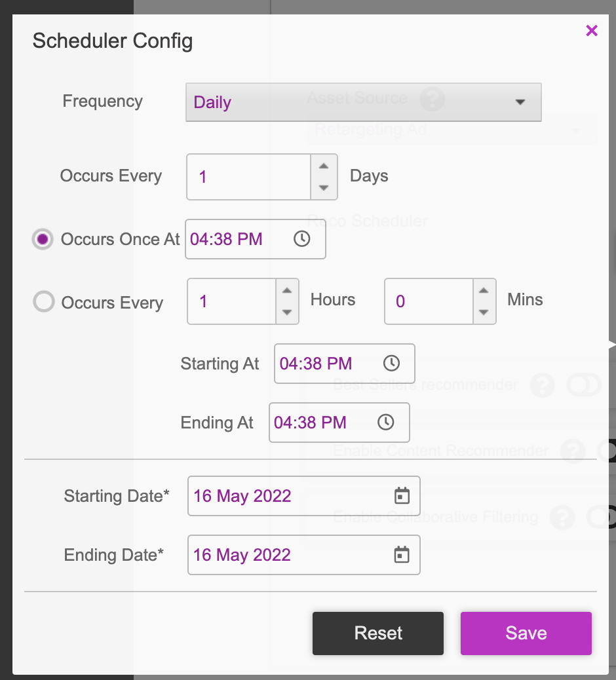
Task: Select the Occurs Once At radio button
Action: 43,239
